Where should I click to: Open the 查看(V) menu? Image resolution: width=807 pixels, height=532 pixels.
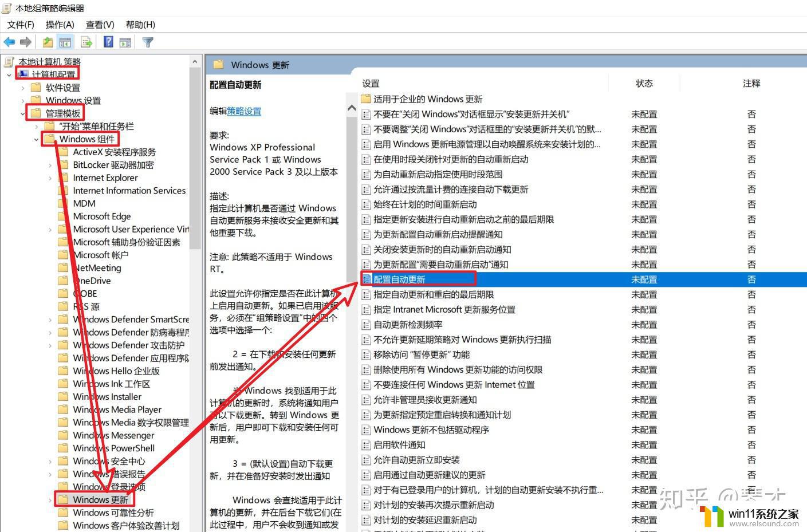pyautogui.click(x=100, y=25)
